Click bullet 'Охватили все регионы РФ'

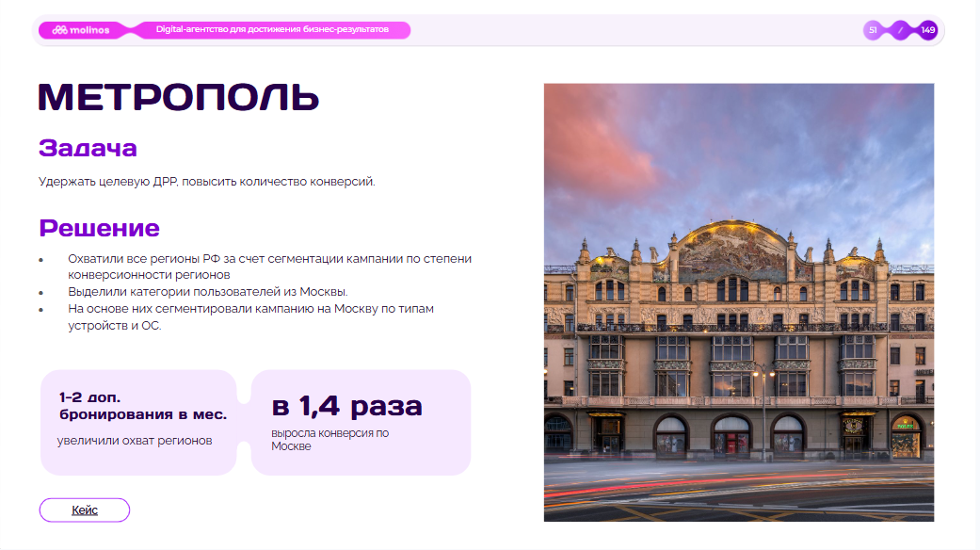[269, 267]
